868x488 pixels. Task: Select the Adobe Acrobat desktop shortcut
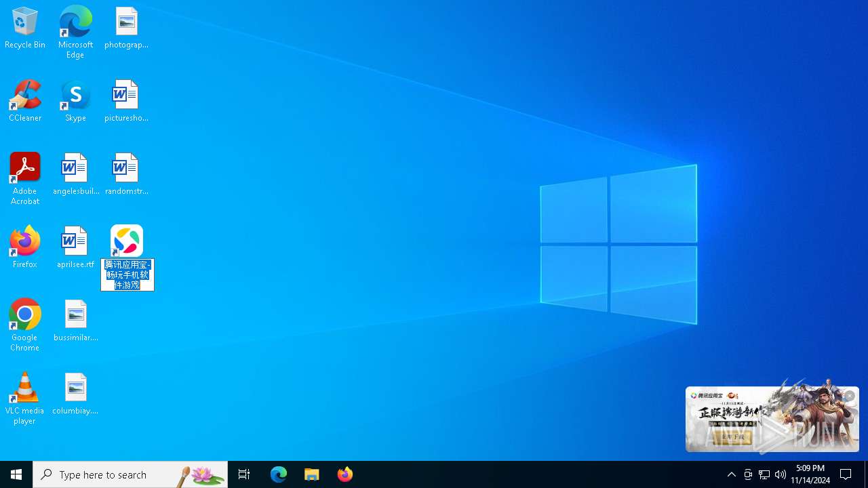pos(25,179)
